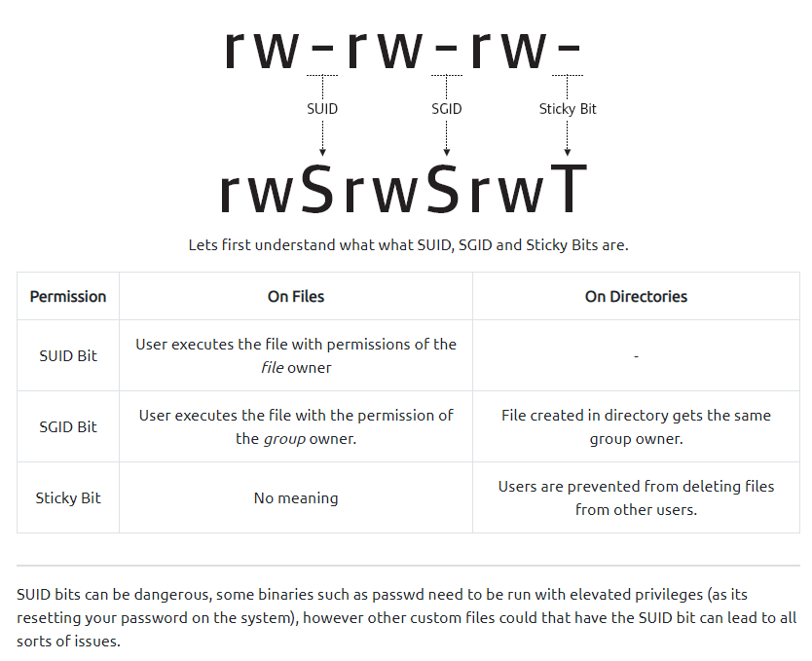The height and width of the screenshot is (661, 812).
Task: Click the italic word "file" in the table
Action: (272, 368)
